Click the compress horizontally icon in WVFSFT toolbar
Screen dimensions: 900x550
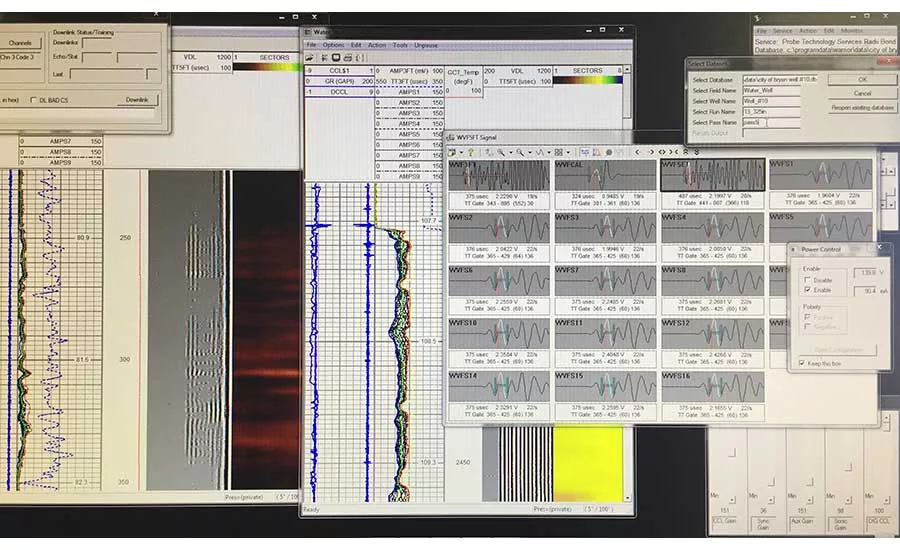673,152
